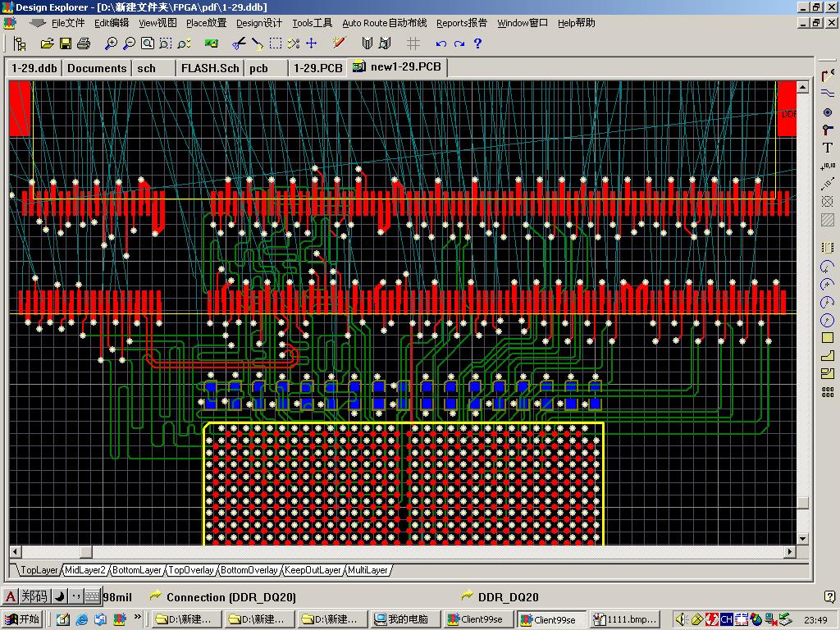Click the Place Pad tool icon
This screenshot has width=840, height=630.
click(x=827, y=112)
